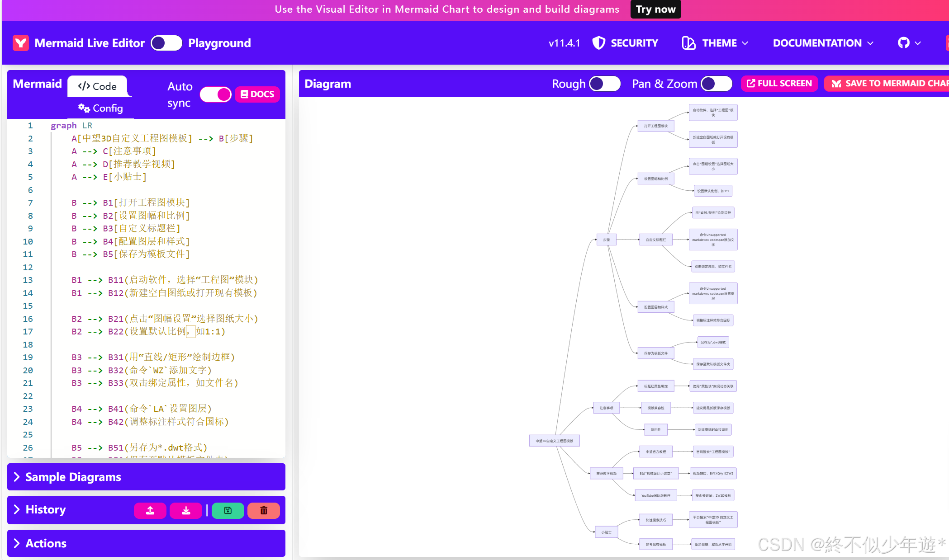Click the download history icon button
This screenshot has height=560, width=949.
click(x=186, y=510)
